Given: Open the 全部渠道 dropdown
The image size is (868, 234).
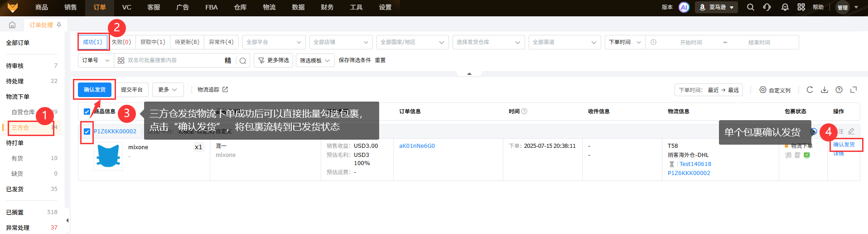Looking at the screenshot, I should pos(565,42).
